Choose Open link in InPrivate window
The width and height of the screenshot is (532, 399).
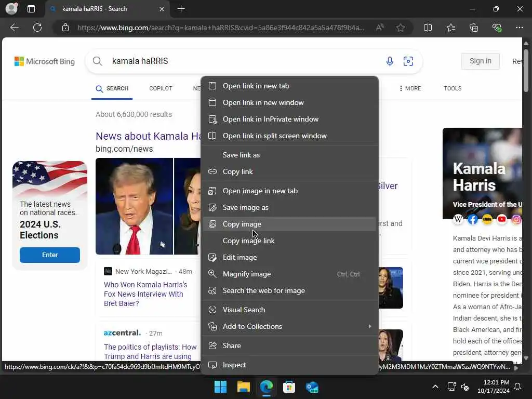(289, 119)
